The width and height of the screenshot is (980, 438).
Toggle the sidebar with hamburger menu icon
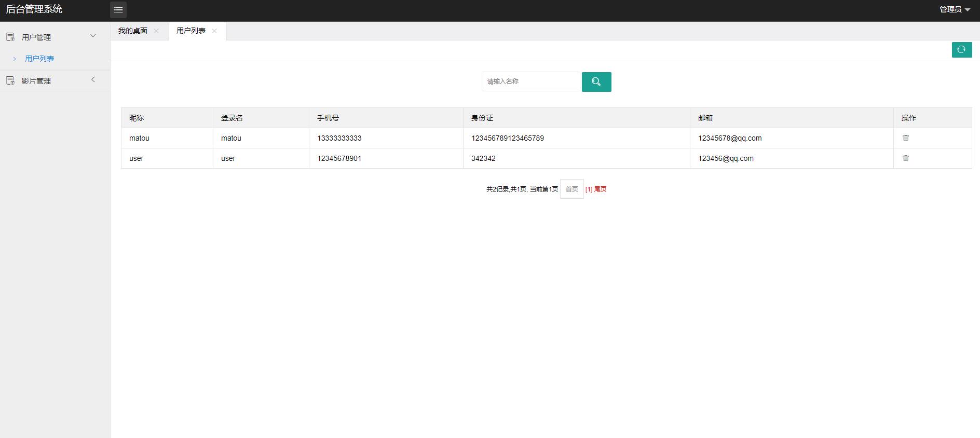pos(118,10)
